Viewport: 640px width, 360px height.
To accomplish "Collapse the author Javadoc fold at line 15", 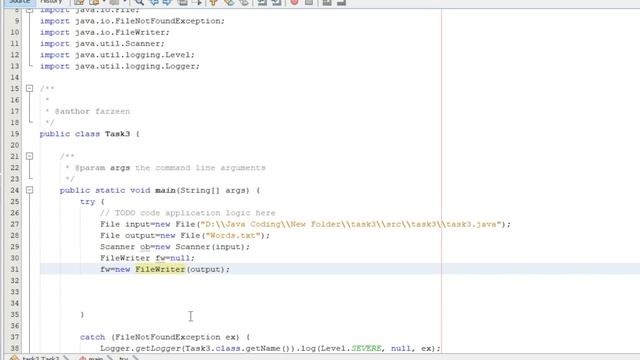I will pos(29,89).
